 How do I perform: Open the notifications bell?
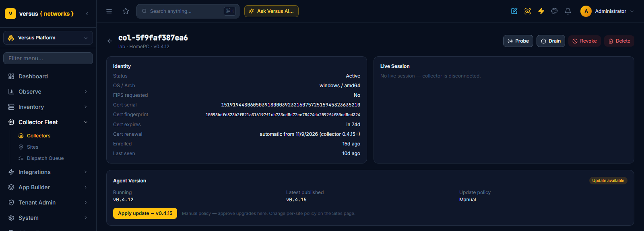pos(568,11)
